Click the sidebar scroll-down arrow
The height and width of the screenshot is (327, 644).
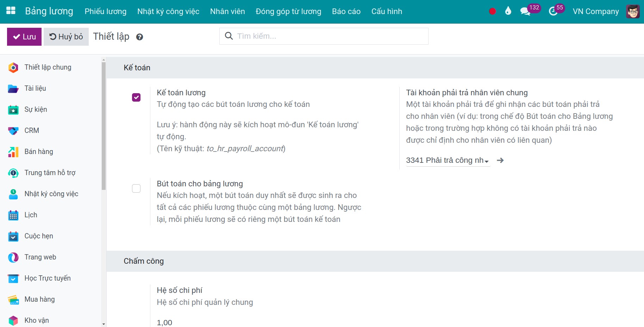[104, 324]
